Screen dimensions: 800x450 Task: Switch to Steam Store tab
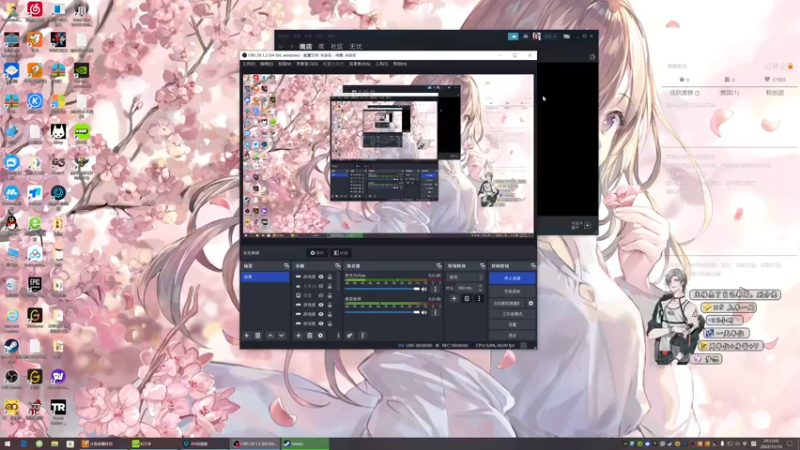point(305,46)
